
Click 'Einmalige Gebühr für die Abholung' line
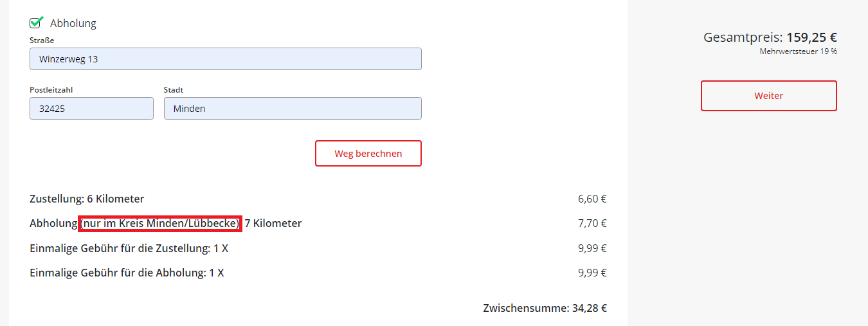tap(127, 273)
